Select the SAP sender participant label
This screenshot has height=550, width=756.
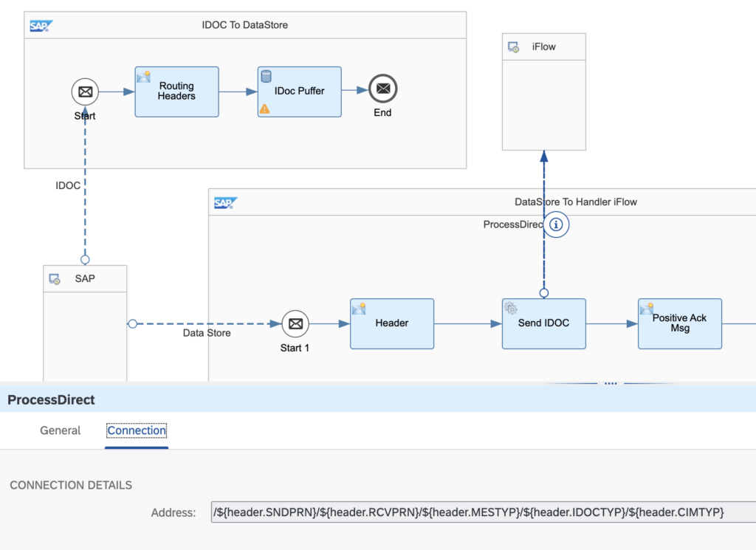85,278
